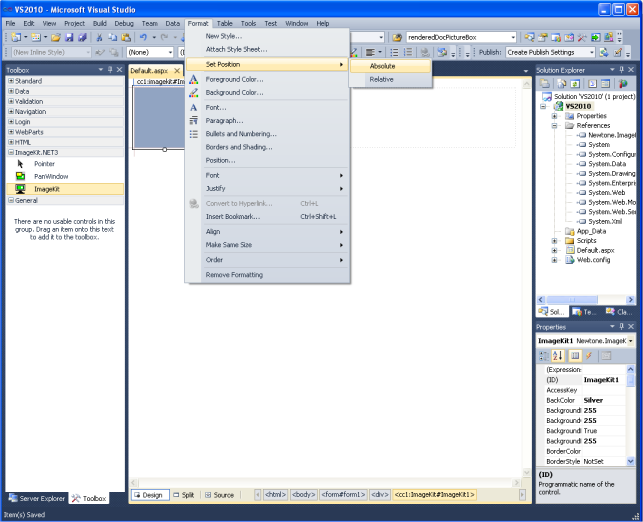
Task: Select the Pointer tool in Toolbox
Action: coord(66,164)
